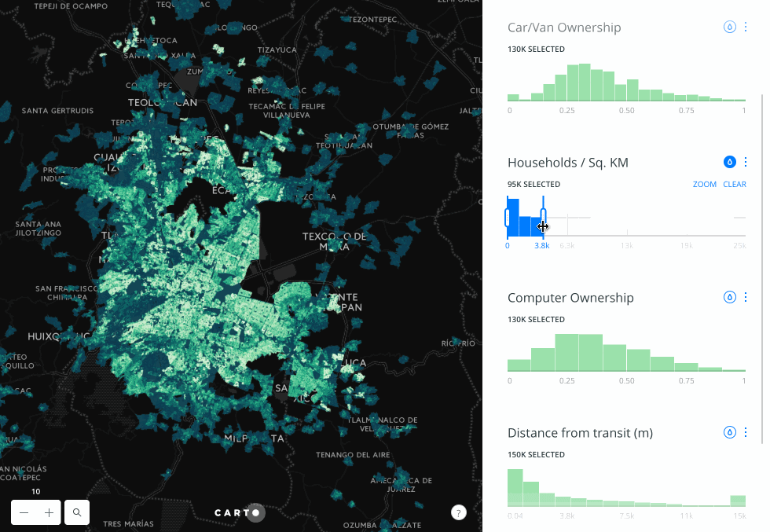Open the map search magnifier tool
This screenshot has height=532, width=770.
(x=77, y=512)
